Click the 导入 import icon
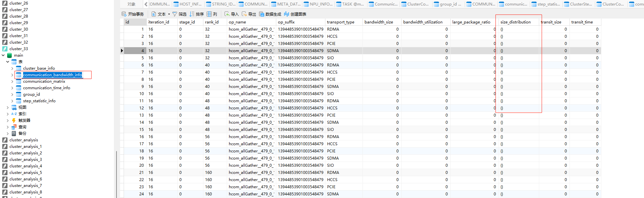The width and height of the screenshot is (644, 198). tap(227, 14)
